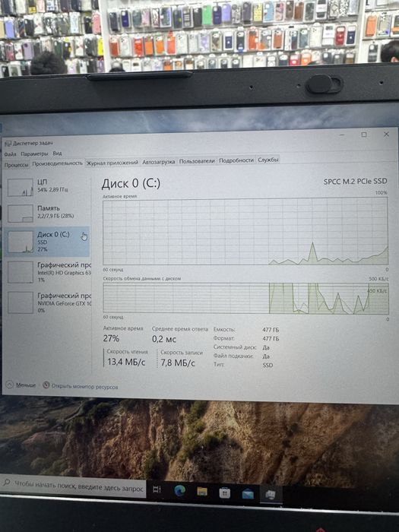Click the disk transfer rate graph

245,298
